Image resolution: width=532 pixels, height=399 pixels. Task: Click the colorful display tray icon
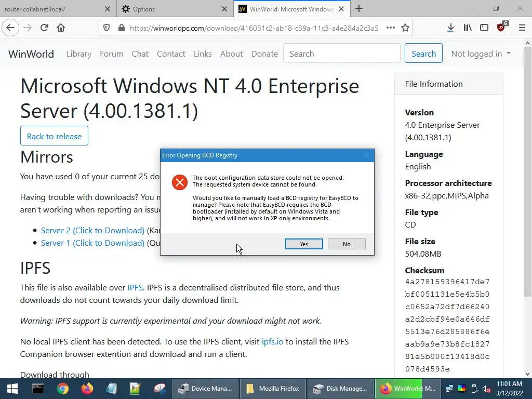[x=462, y=389]
